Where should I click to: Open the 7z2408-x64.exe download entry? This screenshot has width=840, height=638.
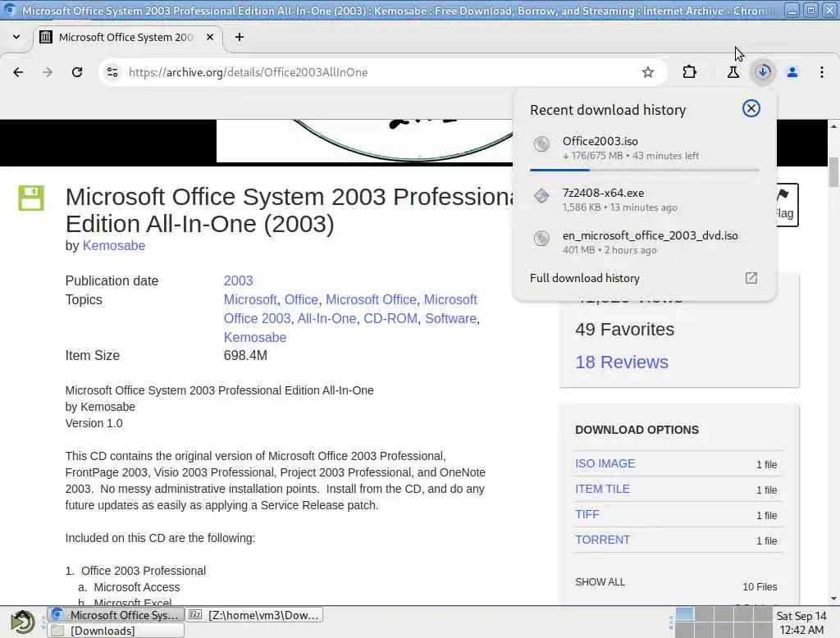click(x=644, y=199)
